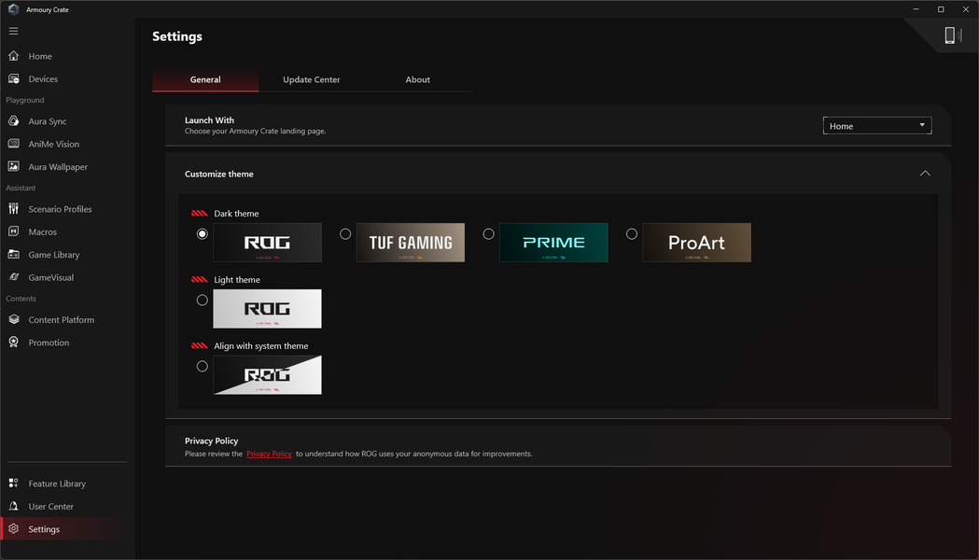Screen dimensions: 979x560
Task: Click the Promotion icon
Action: pos(13,343)
